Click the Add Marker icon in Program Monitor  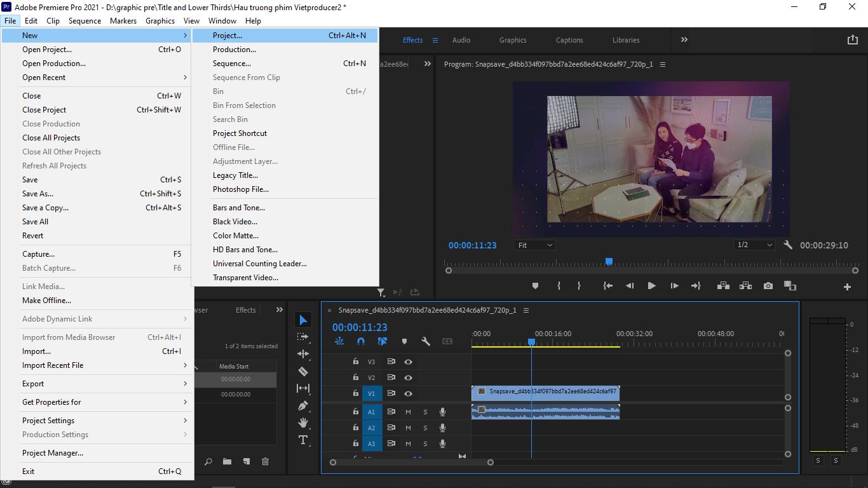(x=535, y=286)
